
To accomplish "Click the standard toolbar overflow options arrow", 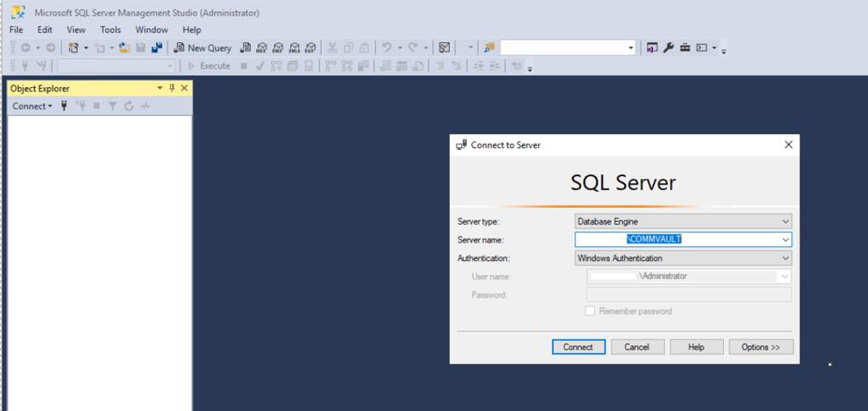I will (724, 51).
